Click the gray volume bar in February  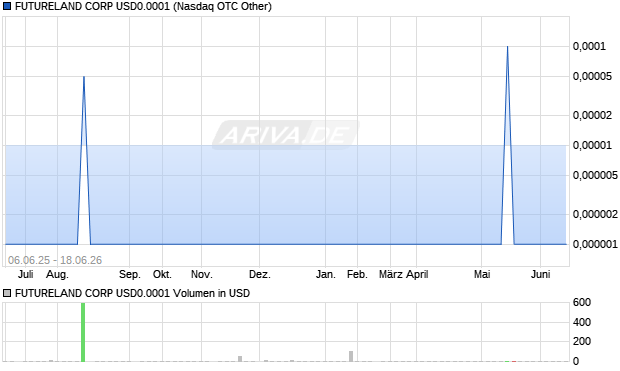pos(351,356)
